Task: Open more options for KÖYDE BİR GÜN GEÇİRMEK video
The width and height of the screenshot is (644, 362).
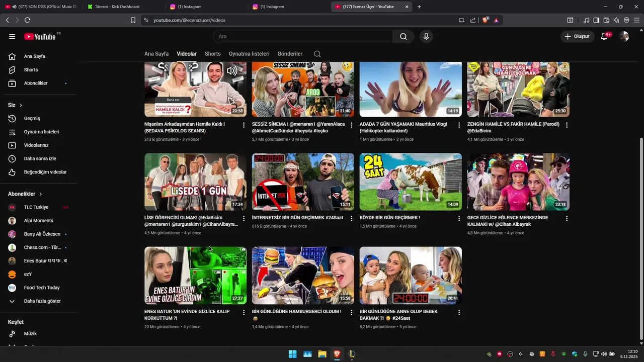Action: pyautogui.click(x=459, y=219)
